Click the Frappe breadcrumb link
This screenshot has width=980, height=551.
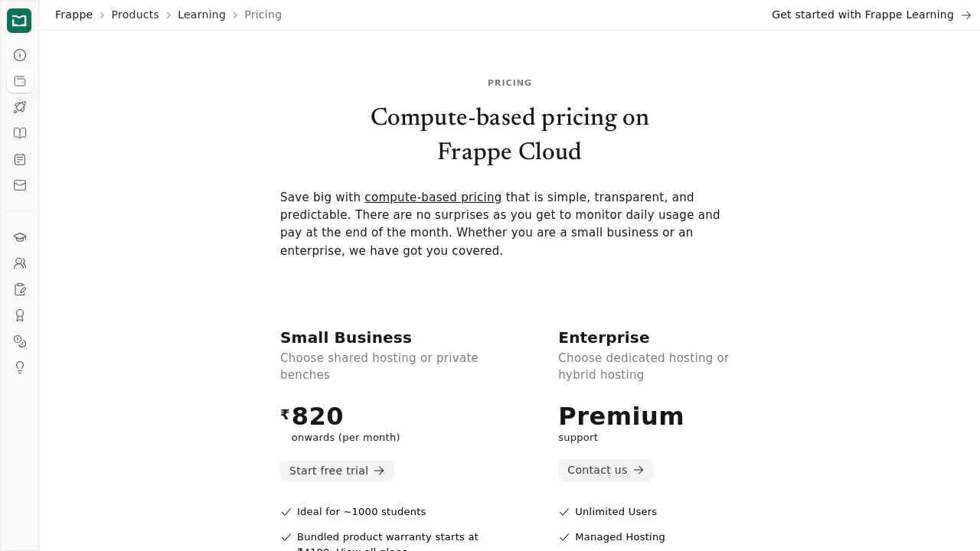click(x=73, y=15)
